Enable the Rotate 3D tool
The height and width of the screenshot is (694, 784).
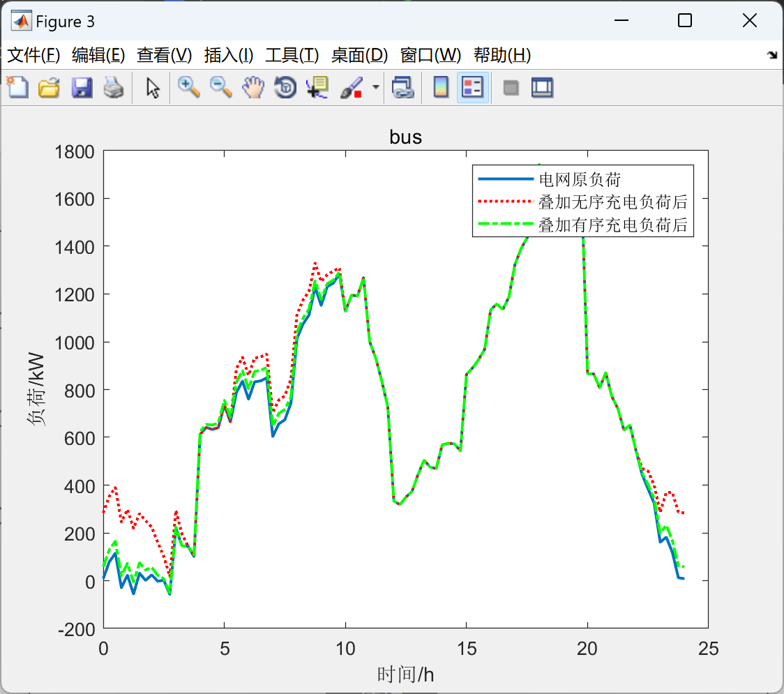click(x=285, y=87)
